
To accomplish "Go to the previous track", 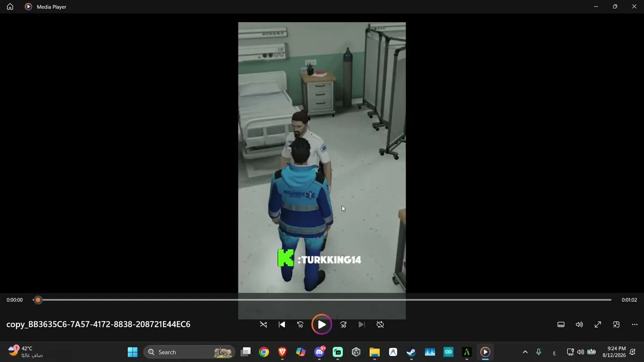I will point(282,325).
